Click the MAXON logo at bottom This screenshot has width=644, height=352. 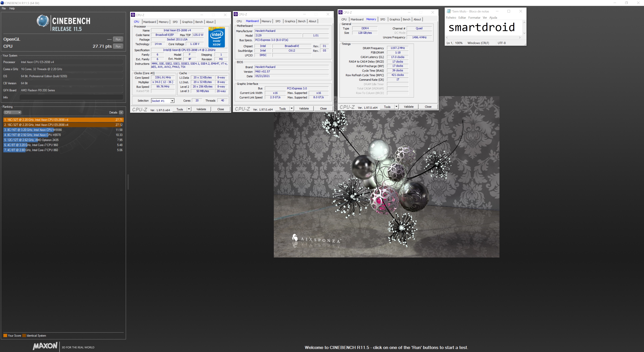(45, 346)
